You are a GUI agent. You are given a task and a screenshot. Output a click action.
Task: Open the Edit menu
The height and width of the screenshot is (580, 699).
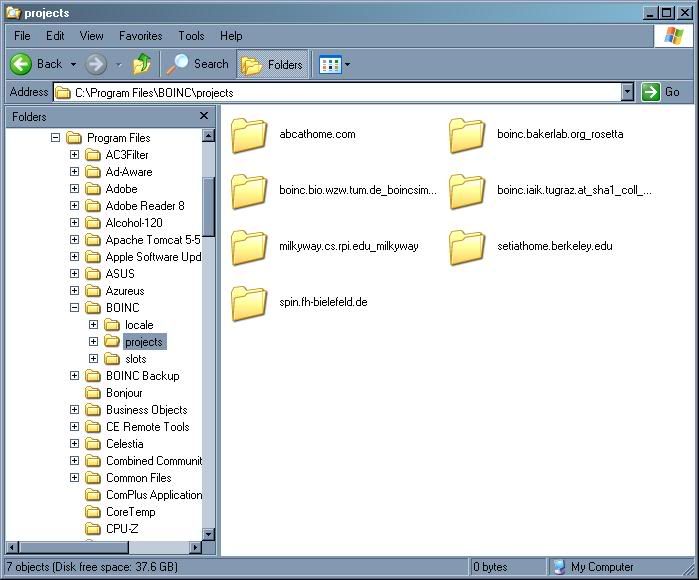point(55,36)
